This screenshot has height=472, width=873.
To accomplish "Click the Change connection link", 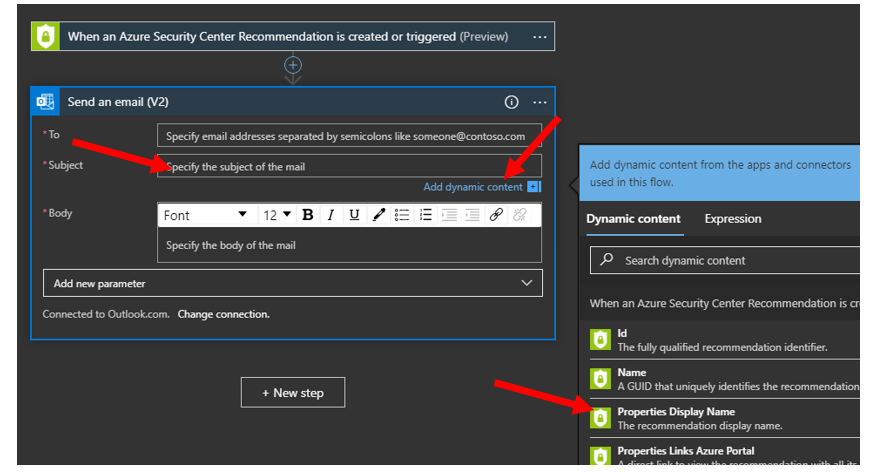I will pos(223,314).
